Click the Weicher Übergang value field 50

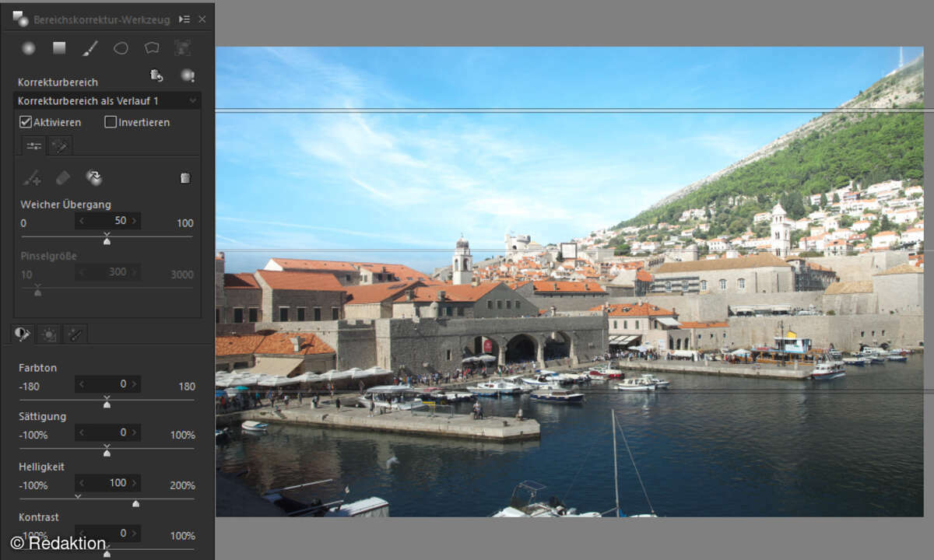(x=108, y=221)
